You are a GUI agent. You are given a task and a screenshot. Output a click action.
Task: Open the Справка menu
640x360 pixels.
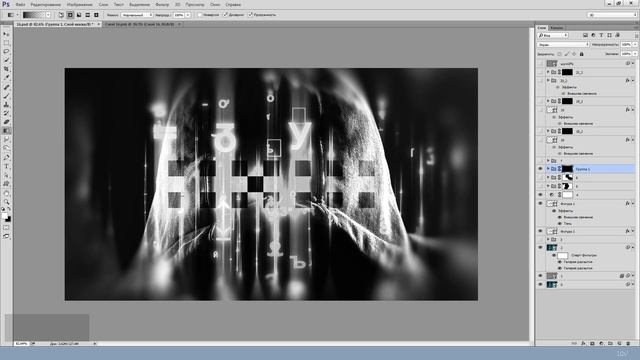233,4
